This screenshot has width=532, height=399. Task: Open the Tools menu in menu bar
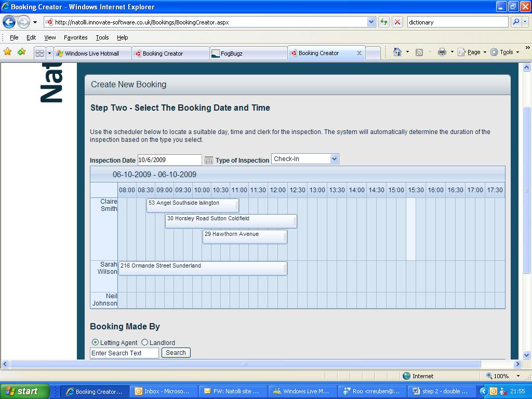click(x=102, y=37)
